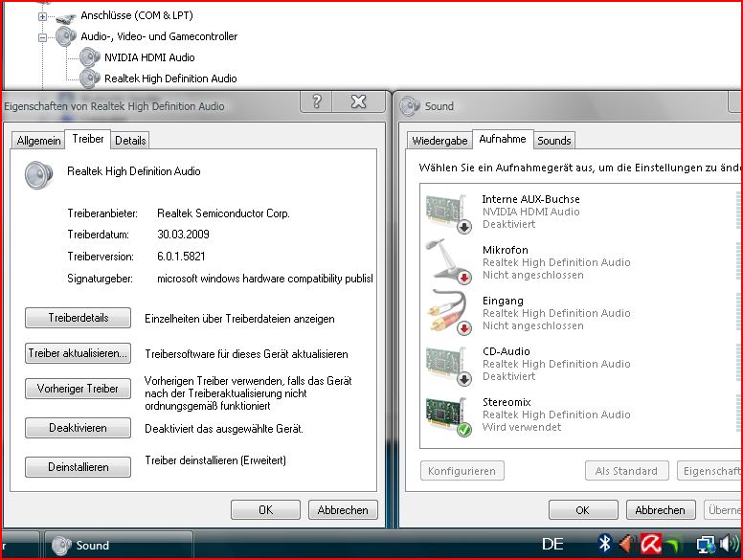Switch to the Wiedergabe tab
This screenshot has width=743, height=560.
(439, 141)
